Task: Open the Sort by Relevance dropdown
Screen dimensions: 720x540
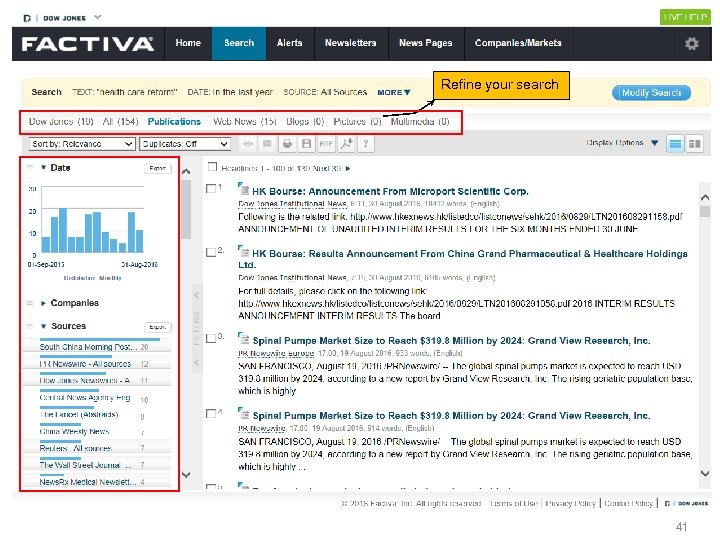Action: (x=82, y=144)
